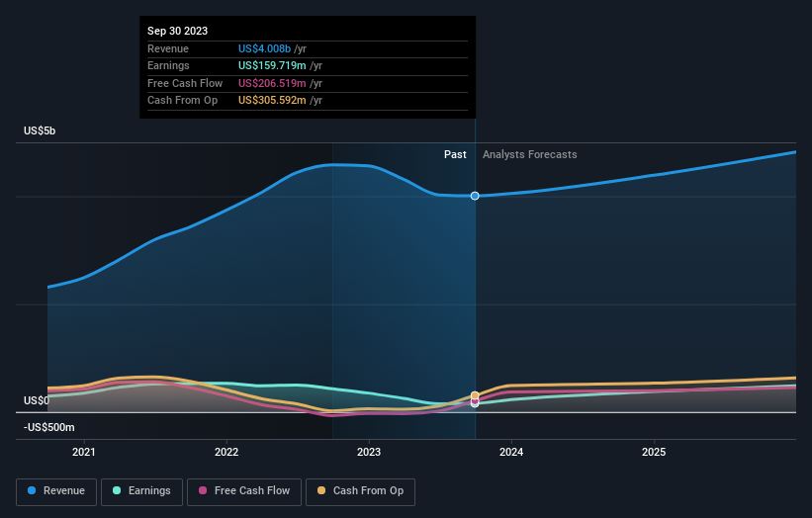Click the 2021 x-axis label
The width and height of the screenshot is (812, 518).
(x=84, y=453)
